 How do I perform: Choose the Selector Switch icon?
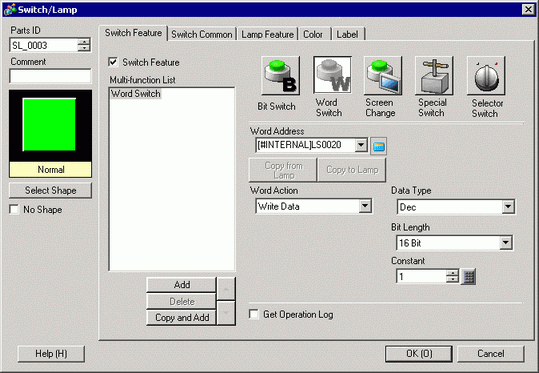coord(486,76)
